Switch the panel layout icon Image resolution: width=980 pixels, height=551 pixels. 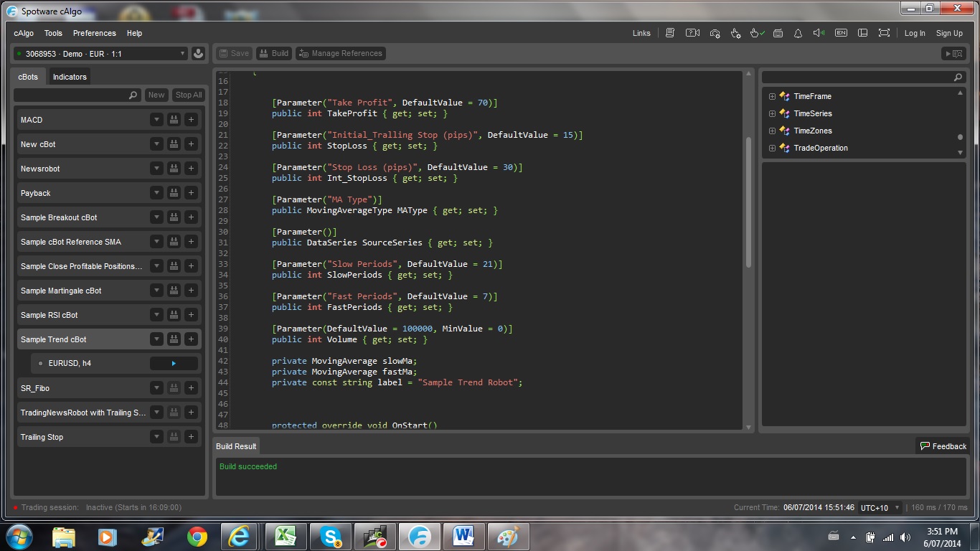862,33
